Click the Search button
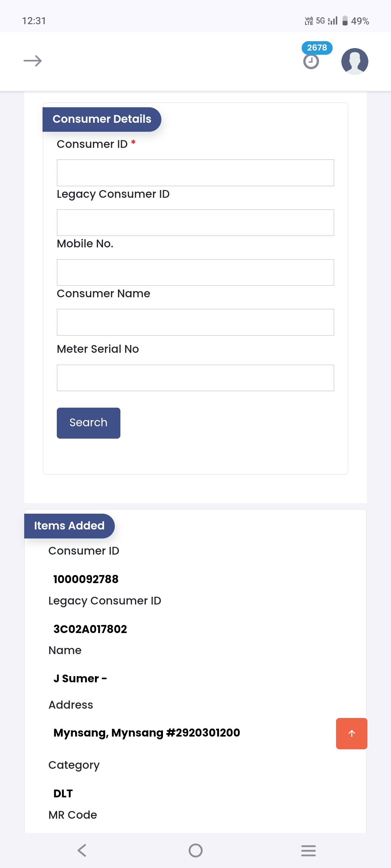 tap(88, 423)
